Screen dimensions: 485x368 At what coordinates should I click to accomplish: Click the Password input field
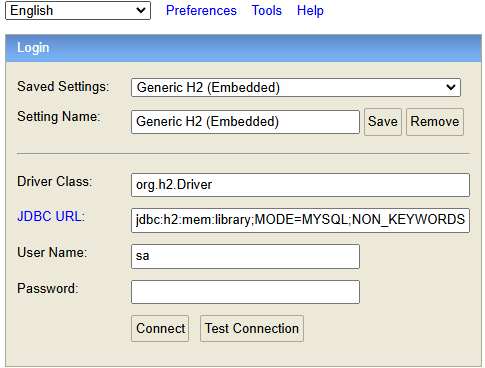pos(245,292)
